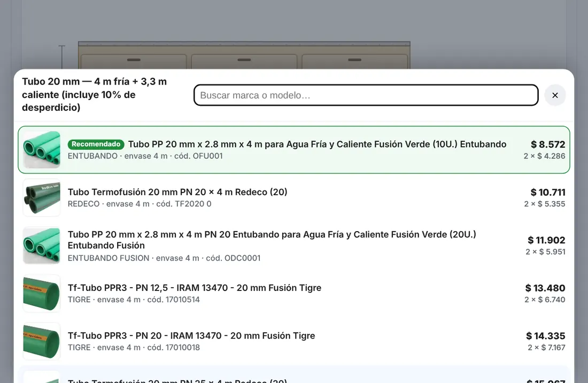Click 'TIGRE · envase 4 m · cód. 17010018'
The width and height of the screenshot is (588, 383).
[x=134, y=347]
